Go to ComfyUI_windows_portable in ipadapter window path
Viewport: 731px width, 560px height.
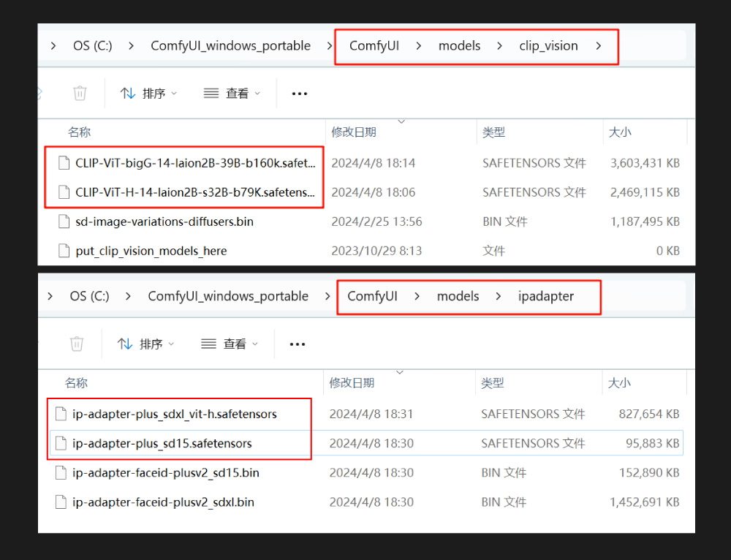click(x=228, y=296)
